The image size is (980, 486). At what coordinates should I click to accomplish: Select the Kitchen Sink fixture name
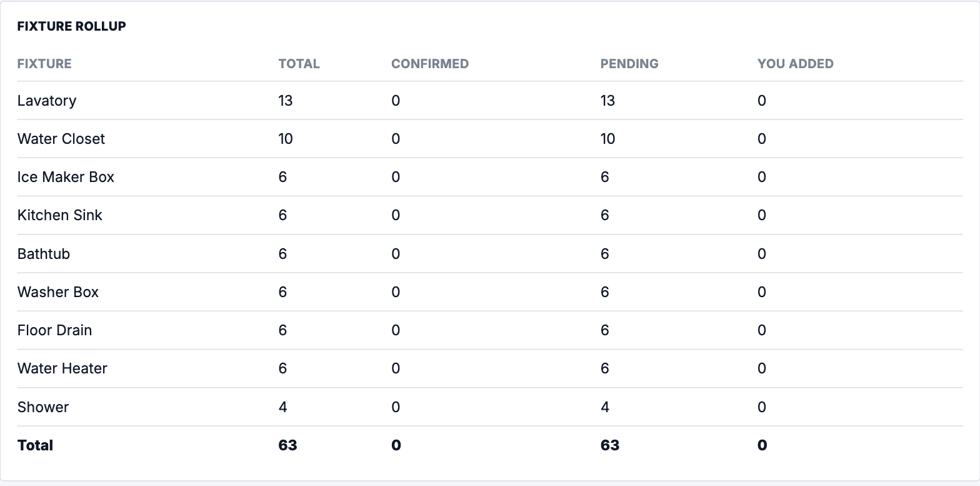click(60, 215)
